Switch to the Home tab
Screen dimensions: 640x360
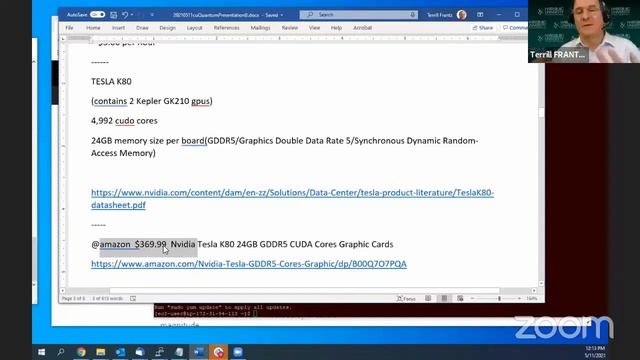tap(93, 28)
